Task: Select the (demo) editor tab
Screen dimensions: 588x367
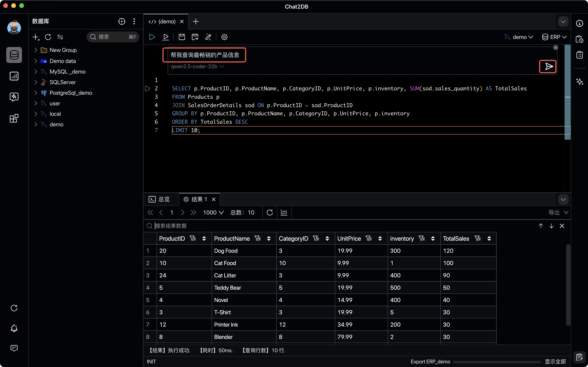Action: 162,22
